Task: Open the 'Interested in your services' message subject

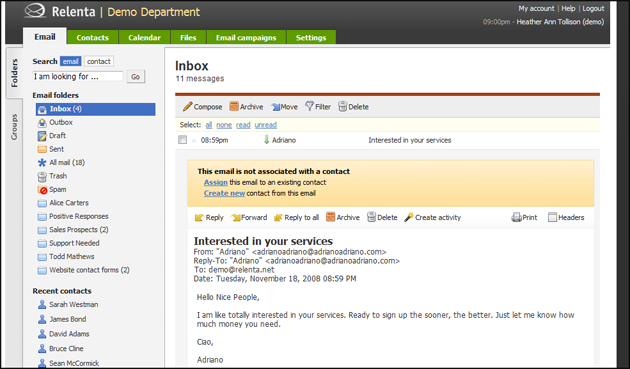Action: point(410,140)
